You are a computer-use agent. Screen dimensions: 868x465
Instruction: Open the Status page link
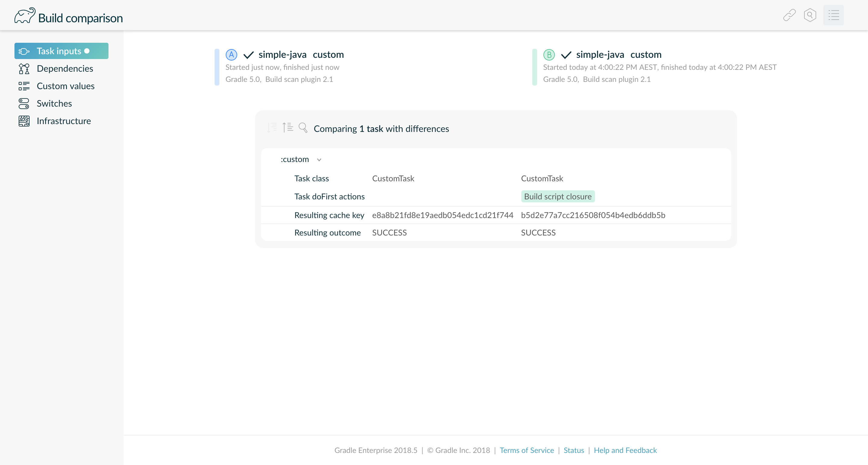pos(574,450)
